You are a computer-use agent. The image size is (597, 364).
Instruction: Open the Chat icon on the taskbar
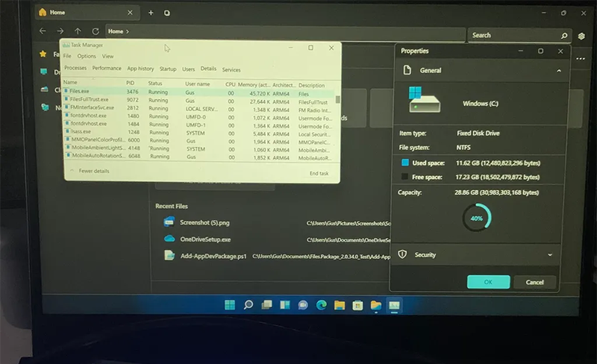303,305
